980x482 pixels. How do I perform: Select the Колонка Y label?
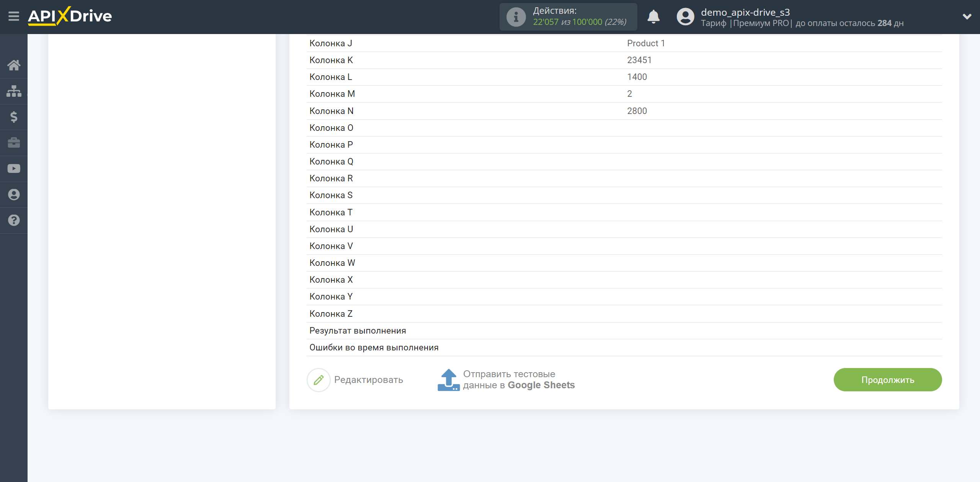click(x=331, y=296)
